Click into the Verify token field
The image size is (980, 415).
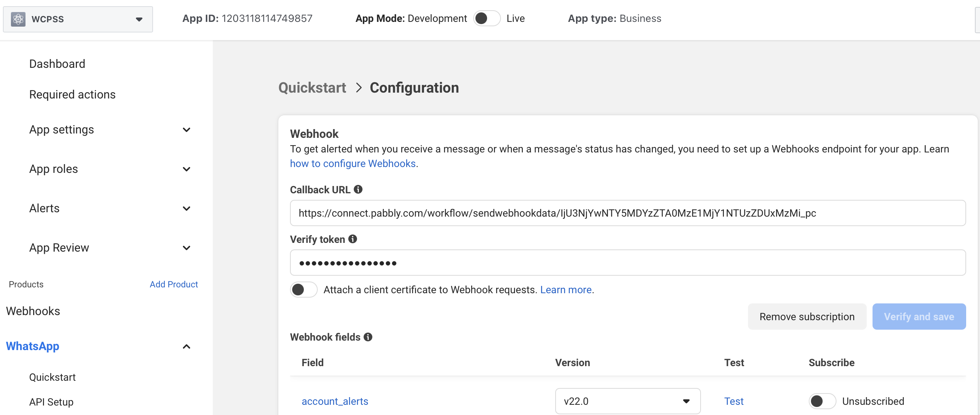[x=628, y=262]
